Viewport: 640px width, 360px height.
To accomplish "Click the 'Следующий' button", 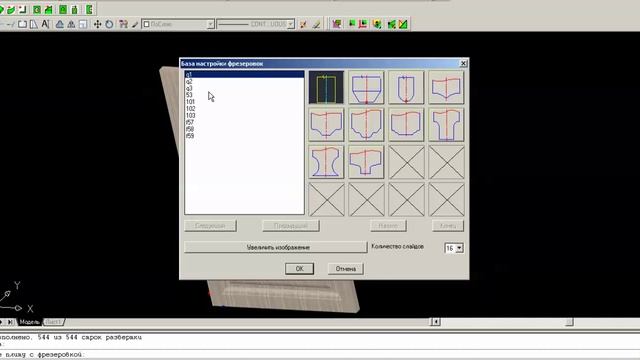I will [x=210, y=226].
